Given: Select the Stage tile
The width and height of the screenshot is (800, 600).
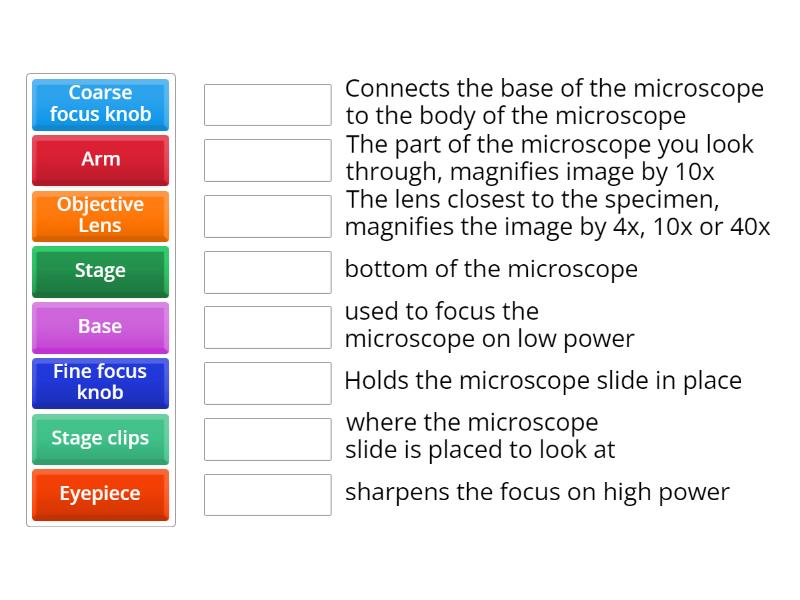Looking at the screenshot, I should click(100, 271).
